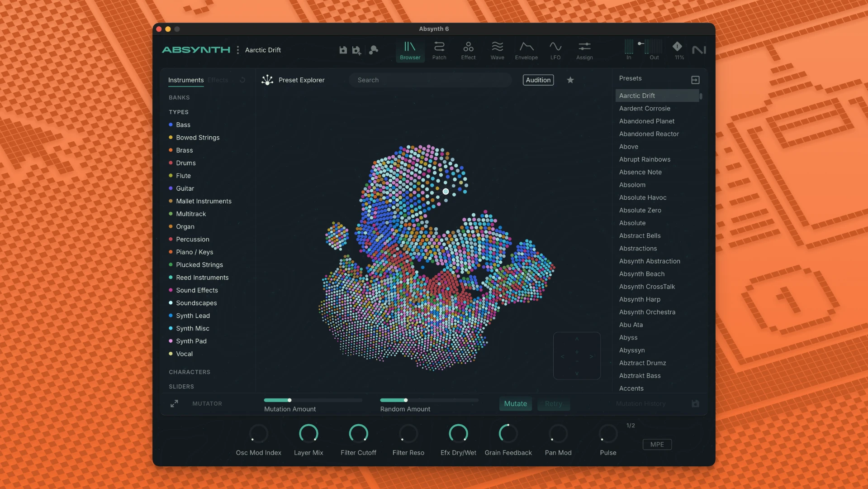Open the Assign page
Screen dimensions: 868x489
tap(584, 50)
